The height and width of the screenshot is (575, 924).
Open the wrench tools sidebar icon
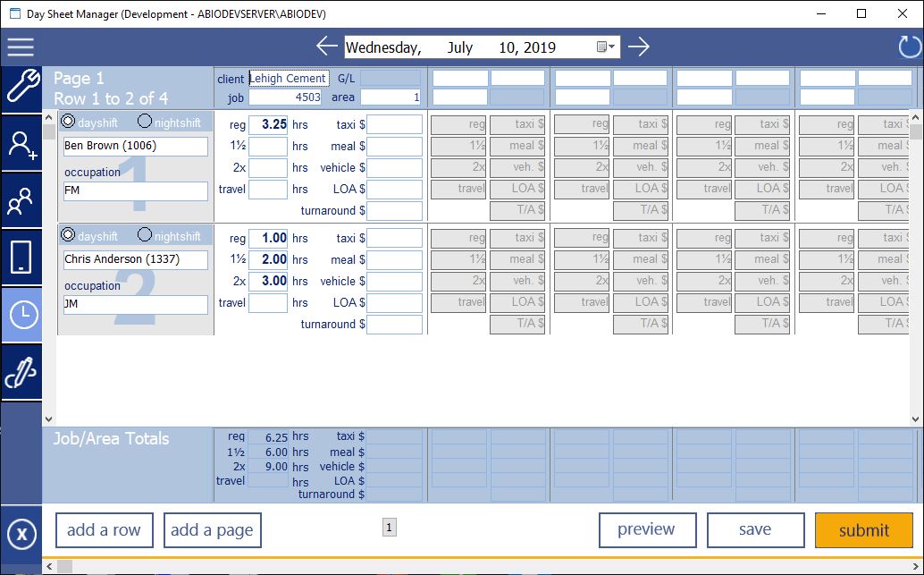click(21, 89)
